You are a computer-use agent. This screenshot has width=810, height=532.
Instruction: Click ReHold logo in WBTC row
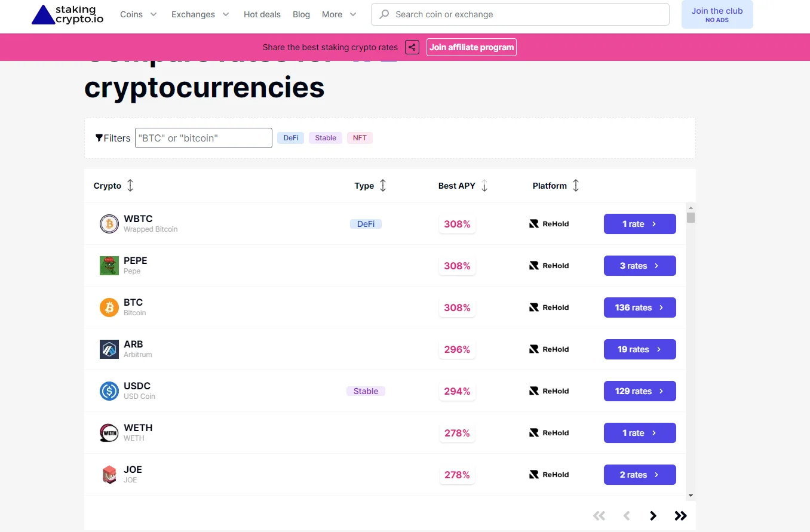(x=549, y=224)
